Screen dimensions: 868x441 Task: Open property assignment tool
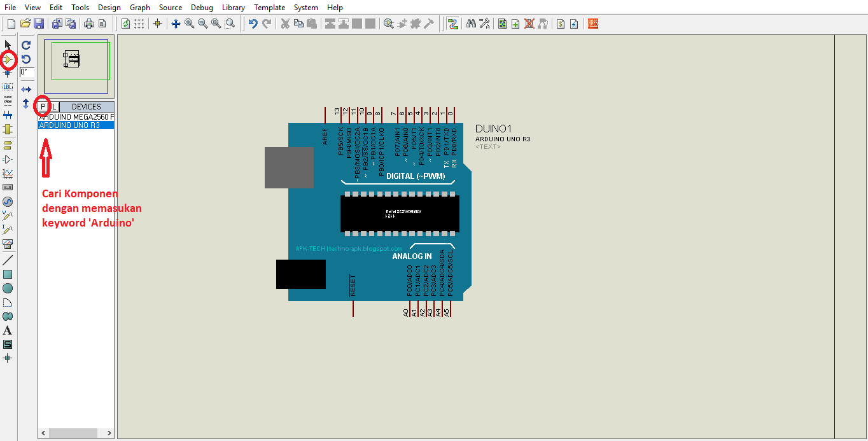(484, 24)
